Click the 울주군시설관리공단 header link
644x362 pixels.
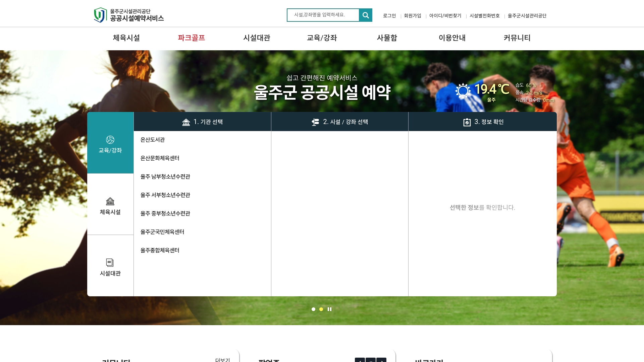pos(527,16)
